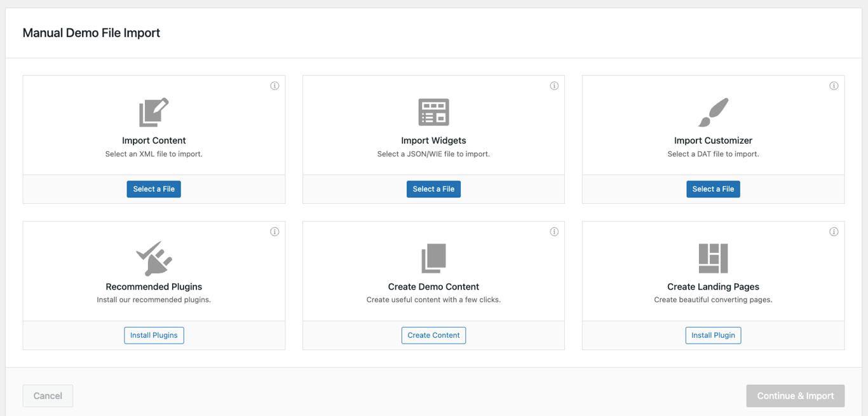Image resolution: width=868 pixels, height=416 pixels.
Task: Click the Create Landing Pages grid icon
Action: (713, 258)
